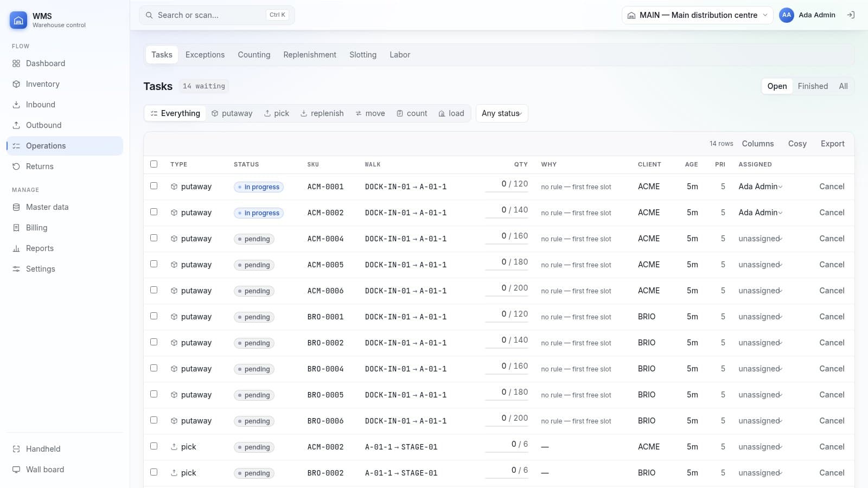
Task: Switch to the Slotting tab
Action: [x=363, y=55]
